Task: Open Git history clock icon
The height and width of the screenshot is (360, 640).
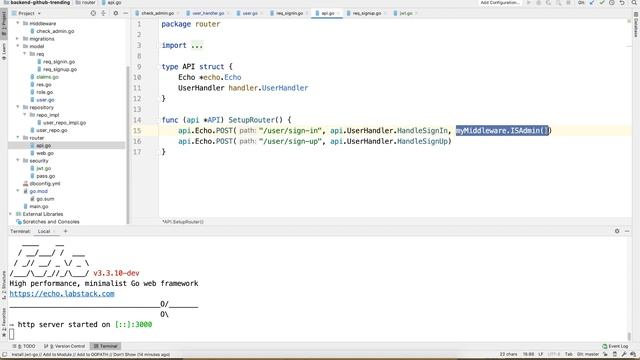Action: click(x=612, y=3)
